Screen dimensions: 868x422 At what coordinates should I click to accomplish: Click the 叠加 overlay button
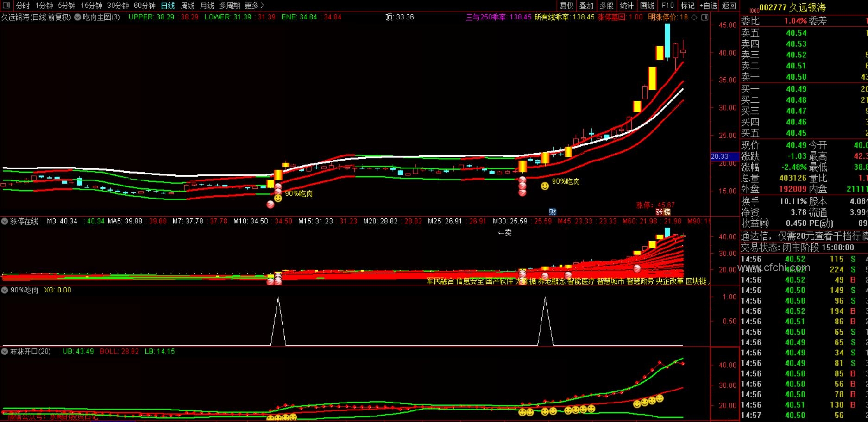click(586, 6)
